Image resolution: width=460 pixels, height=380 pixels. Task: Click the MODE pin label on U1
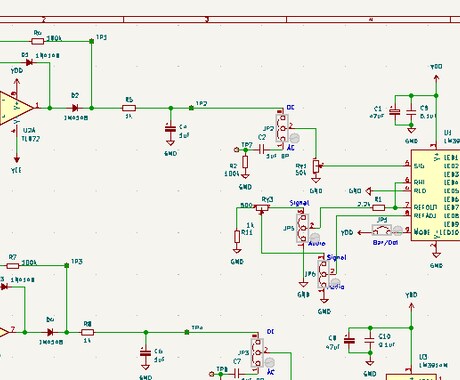pyautogui.click(x=422, y=232)
